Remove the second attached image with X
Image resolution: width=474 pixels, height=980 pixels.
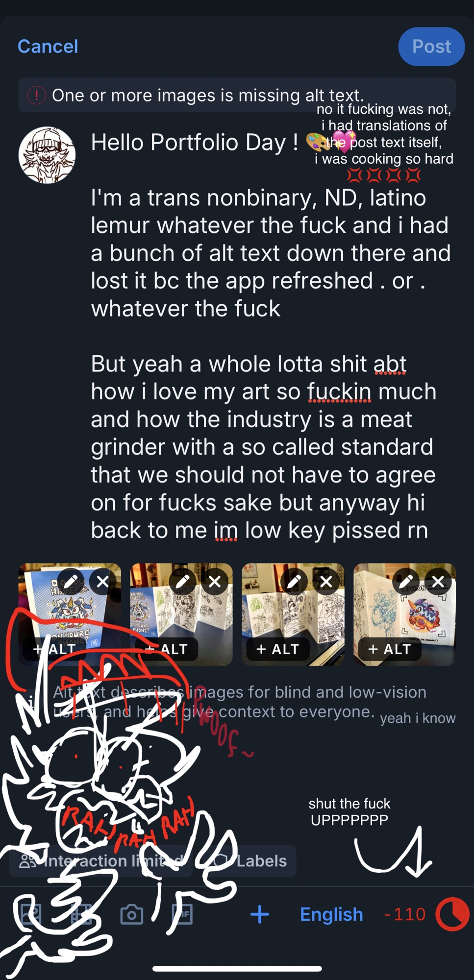click(x=215, y=582)
